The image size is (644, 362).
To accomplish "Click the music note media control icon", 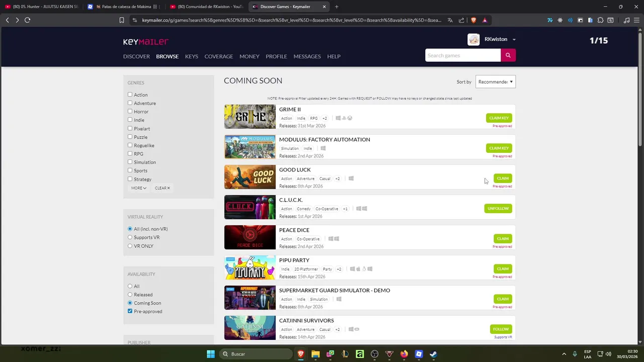I will 626,20.
